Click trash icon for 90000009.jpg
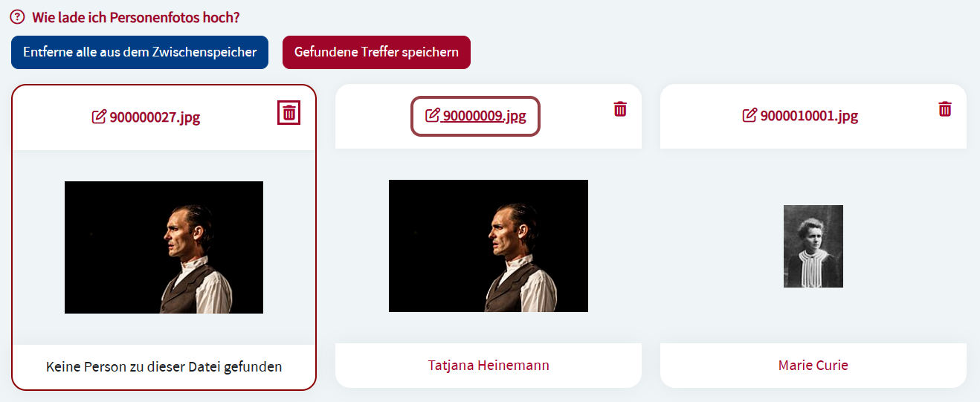The image size is (980, 402). pos(620,109)
